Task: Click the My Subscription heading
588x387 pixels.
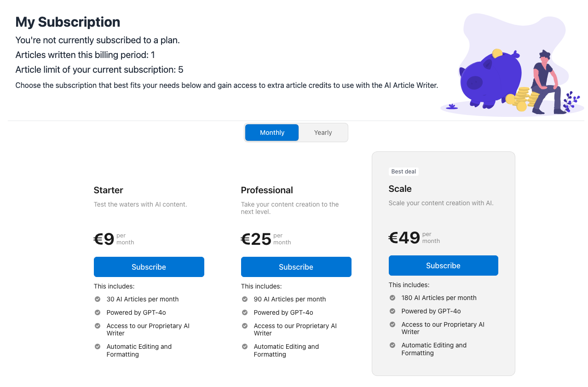Action: pyautogui.click(x=68, y=22)
